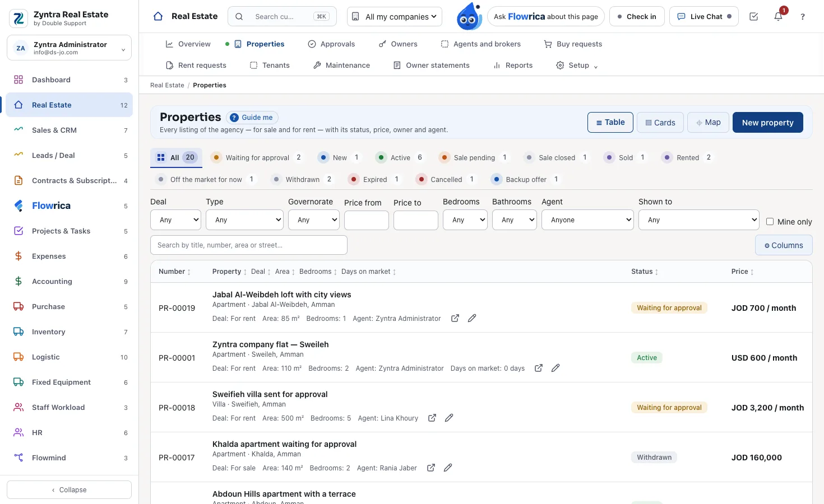Edit PR-00001 with the pencil icon
The width and height of the screenshot is (824, 504).
[x=555, y=368]
